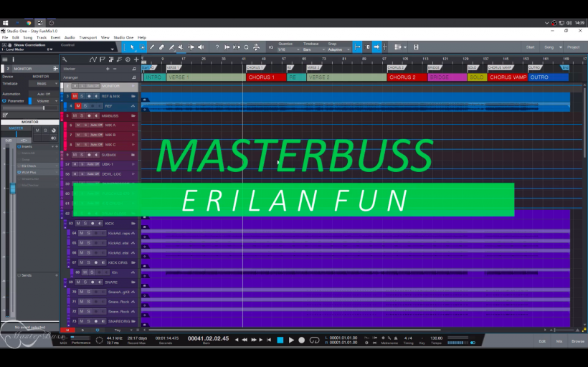
Task: Click the Record button in the transport
Action: pyautogui.click(x=301, y=340)
